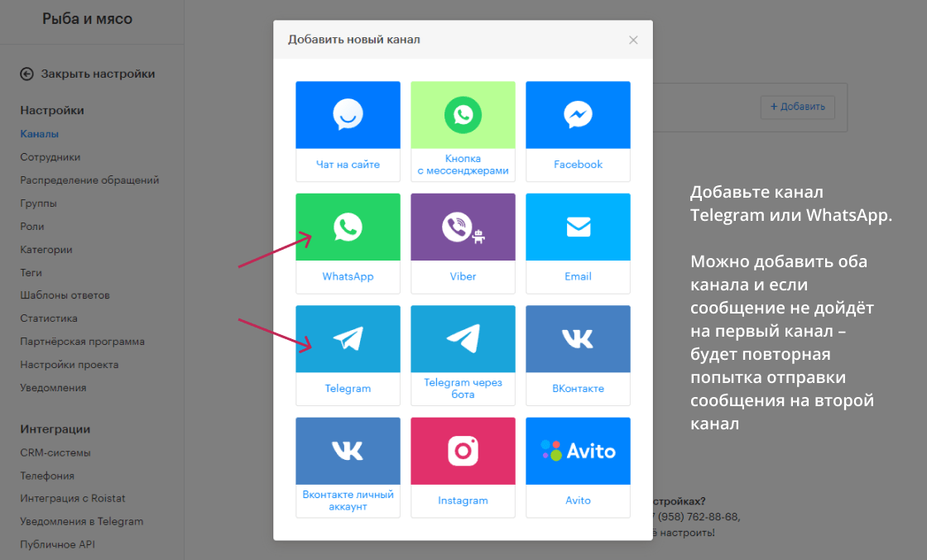This screenshot has height=560, width=927.
Task: Go to Категории settings
Action: (46, 249)
